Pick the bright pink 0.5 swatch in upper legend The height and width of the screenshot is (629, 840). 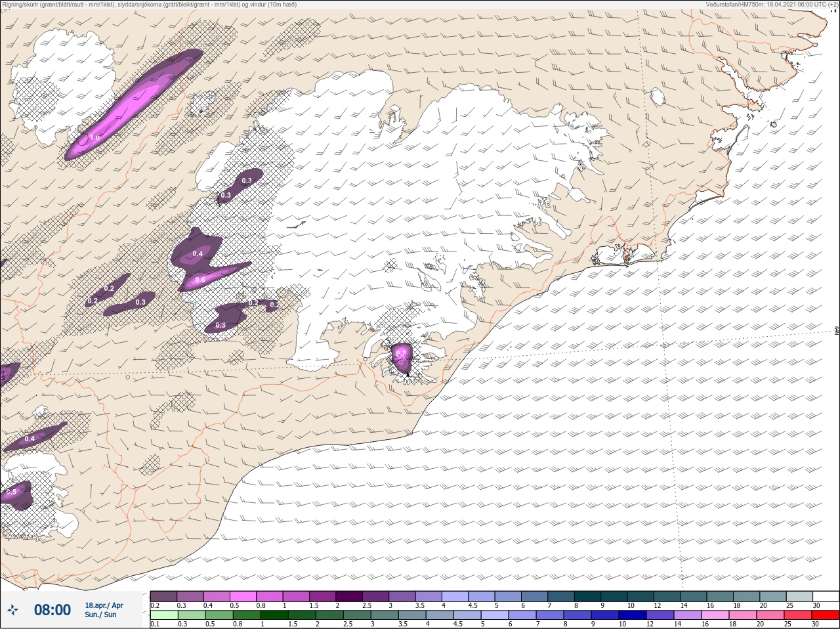click(243, 596)
